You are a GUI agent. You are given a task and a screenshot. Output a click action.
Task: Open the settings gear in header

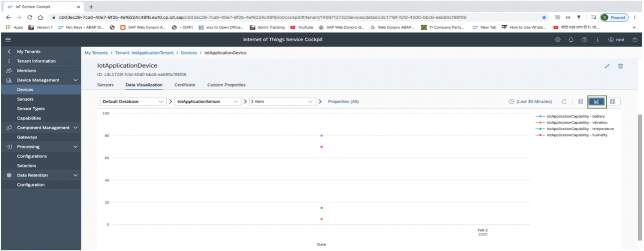[x=557, y=40]
